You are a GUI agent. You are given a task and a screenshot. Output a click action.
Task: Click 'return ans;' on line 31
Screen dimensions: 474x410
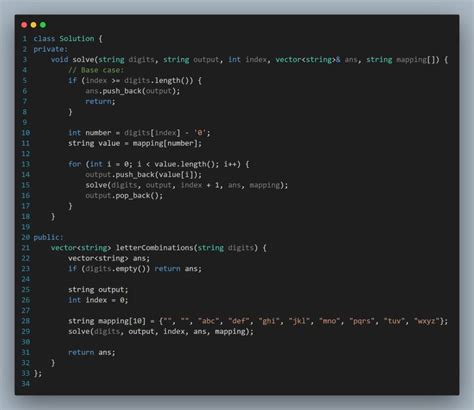[x=92, y=352]
